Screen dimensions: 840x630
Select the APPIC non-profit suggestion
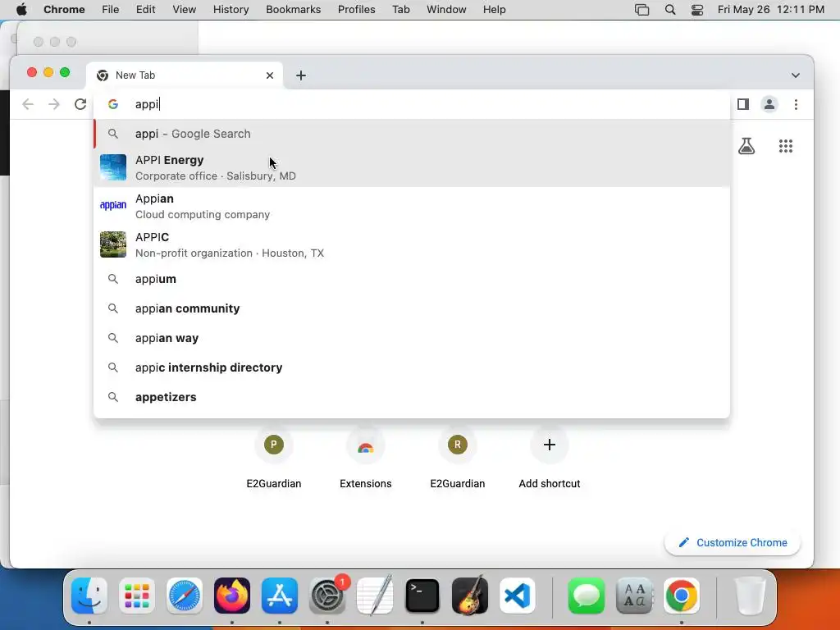[x=412, y=244]
